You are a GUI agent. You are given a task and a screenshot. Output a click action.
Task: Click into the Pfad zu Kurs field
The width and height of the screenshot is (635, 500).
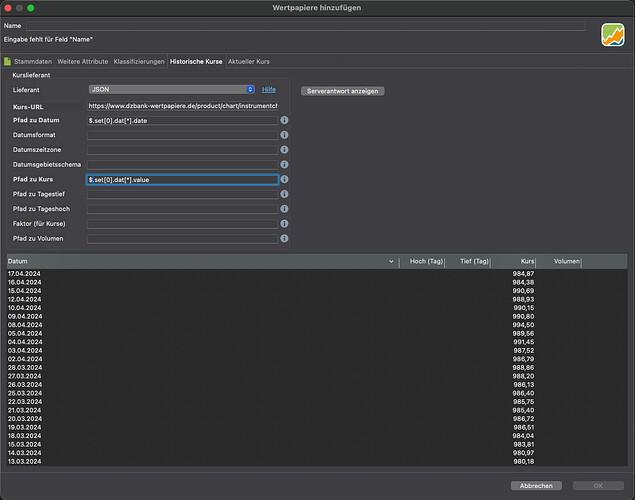tap(182, 180)
